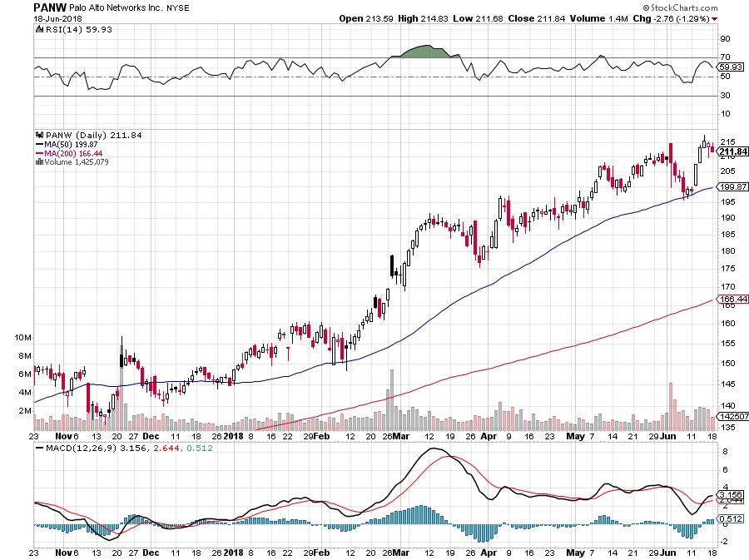The height and width of the screenshot is (560, 749).
Task: Click the Open value 213.59
Action: (x=379, y=18)
